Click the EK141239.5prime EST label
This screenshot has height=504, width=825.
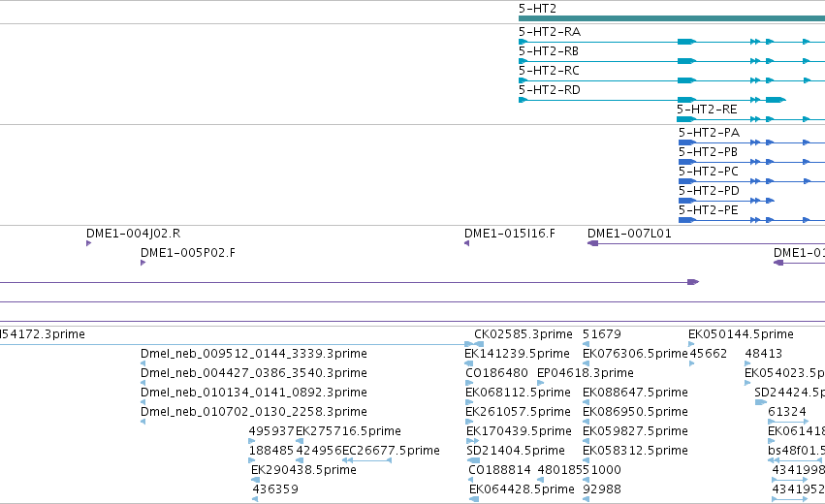pyautogui.click(x=517, y=355)
